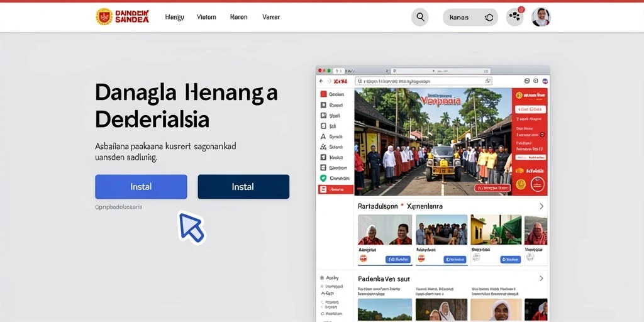Open the trees and blue sky thumbnail

click(385, 309)
